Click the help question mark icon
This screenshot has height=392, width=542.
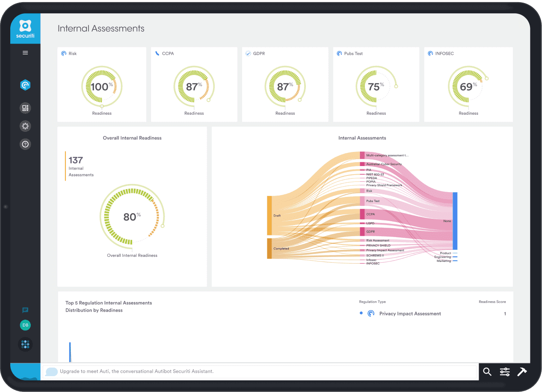click(x=25, y=144)
